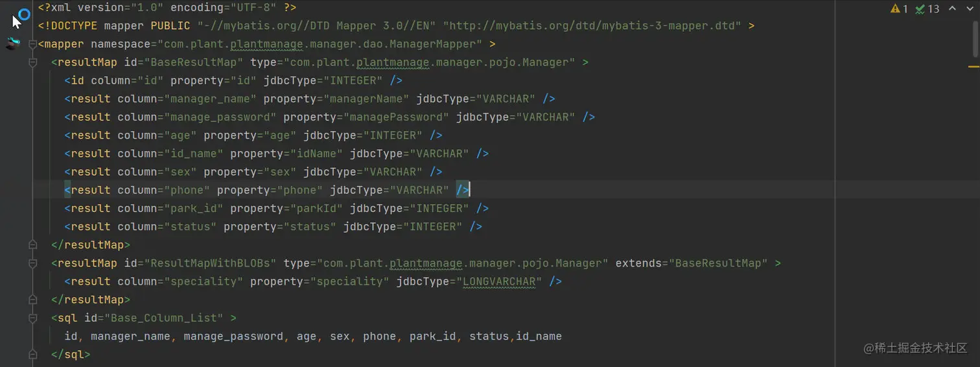The image size is (980, 367).
Task: Click the typo count number 13
Action: [933, 9]
